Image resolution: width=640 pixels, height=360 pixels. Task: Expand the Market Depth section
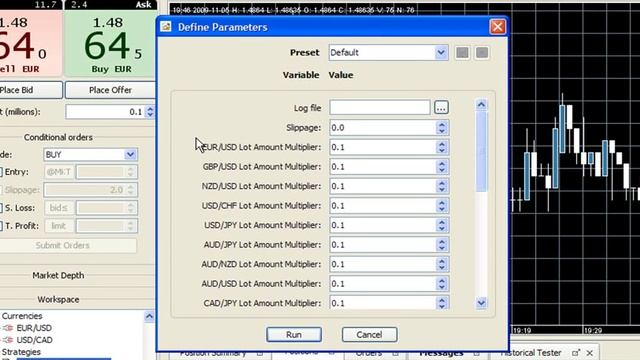58,276
